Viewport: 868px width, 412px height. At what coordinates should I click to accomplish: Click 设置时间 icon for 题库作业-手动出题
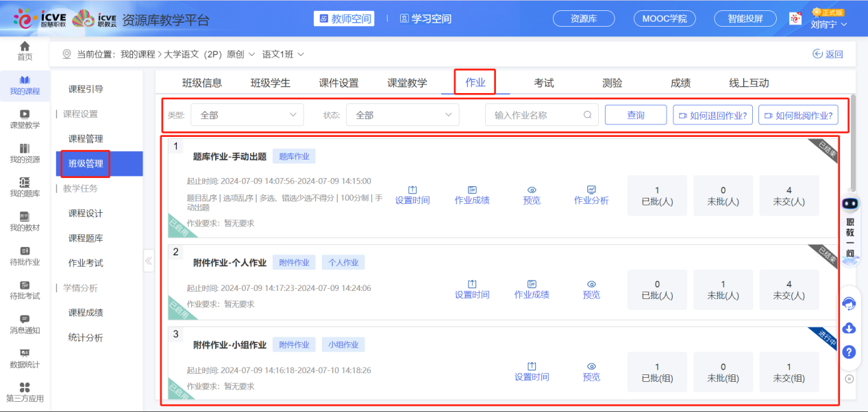412,190
